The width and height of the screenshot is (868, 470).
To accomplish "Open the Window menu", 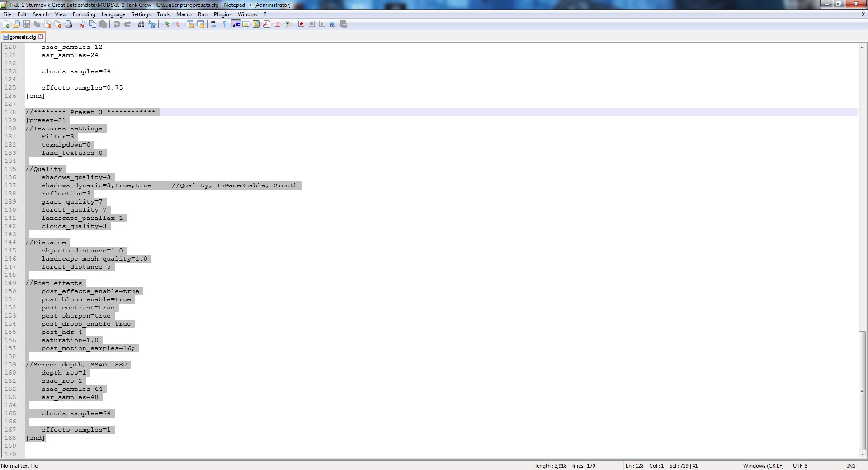I will [248, 14].
